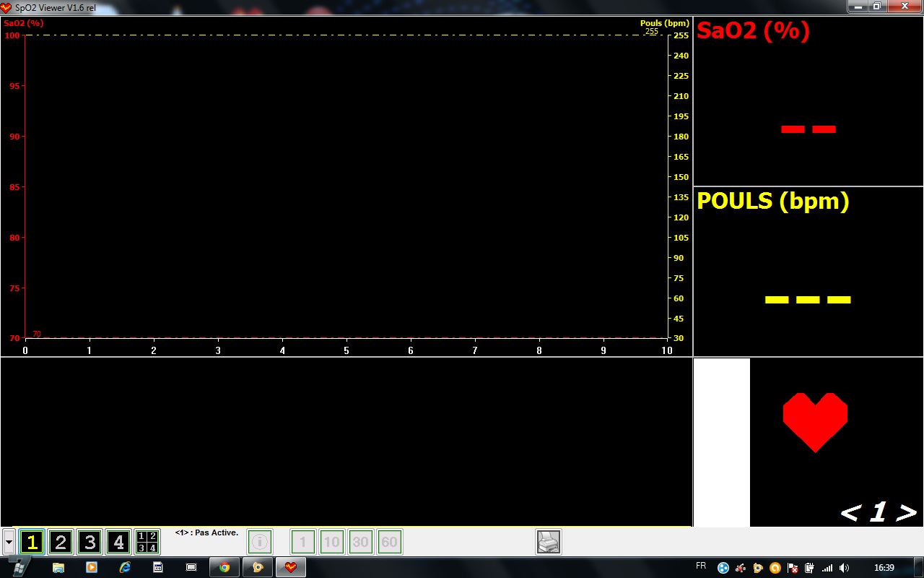Show all four channels grid view
Viewport: 924px width, 578px height.
(x=147, y=541)
